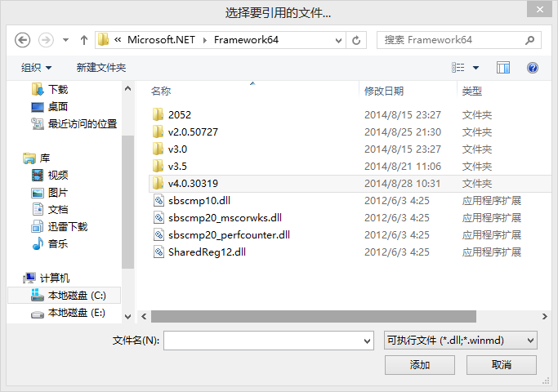This screenshot has height=392, width=558.
Task: Go back with the back arrow button
Action: point(22,40)
